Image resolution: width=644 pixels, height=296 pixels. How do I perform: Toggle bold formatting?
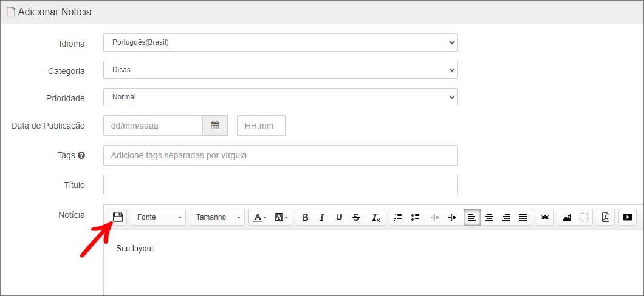point(305,217)
